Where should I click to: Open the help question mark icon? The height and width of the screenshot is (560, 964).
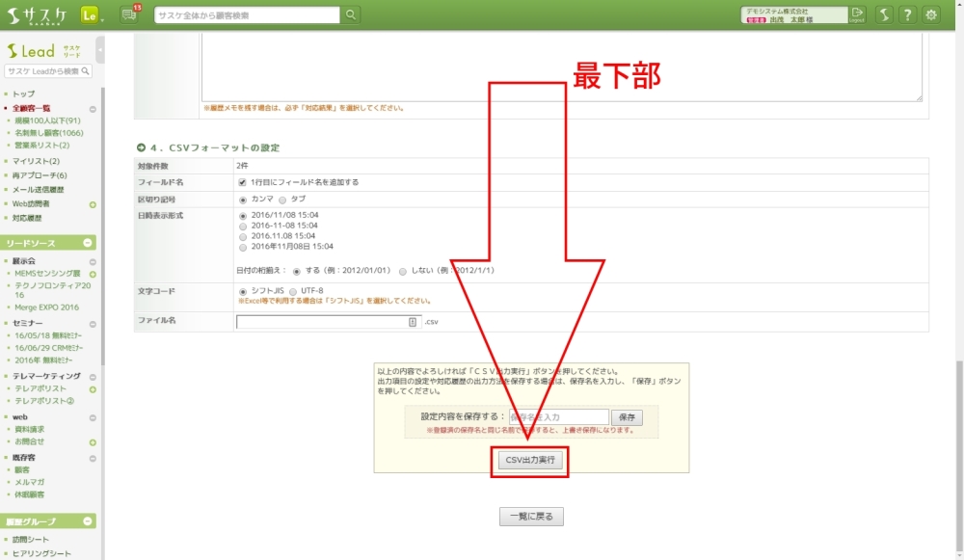[x=907, y=14]
